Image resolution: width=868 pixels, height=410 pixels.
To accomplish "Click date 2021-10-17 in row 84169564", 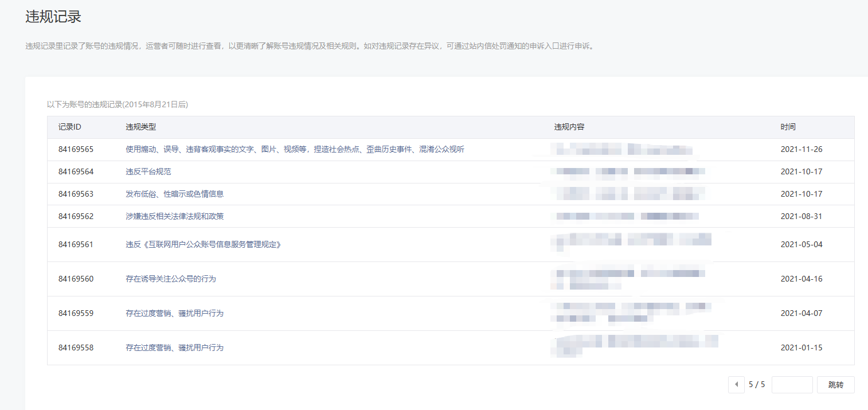I will coord(801,171).
